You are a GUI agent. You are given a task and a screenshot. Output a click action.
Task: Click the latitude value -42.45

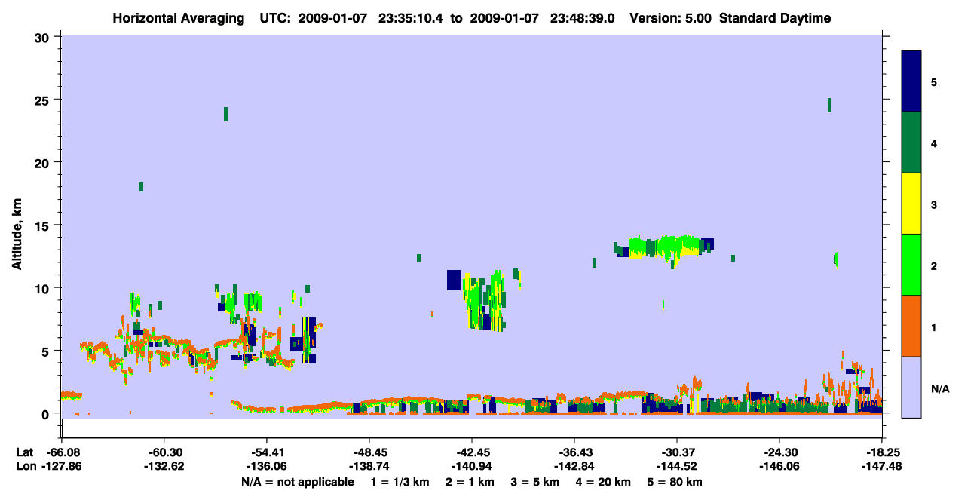[x=471, y=452]
